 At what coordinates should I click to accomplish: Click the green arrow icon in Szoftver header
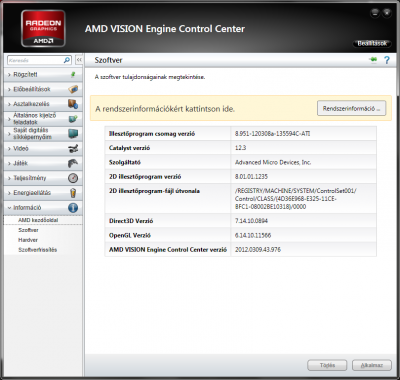(373, 60)
